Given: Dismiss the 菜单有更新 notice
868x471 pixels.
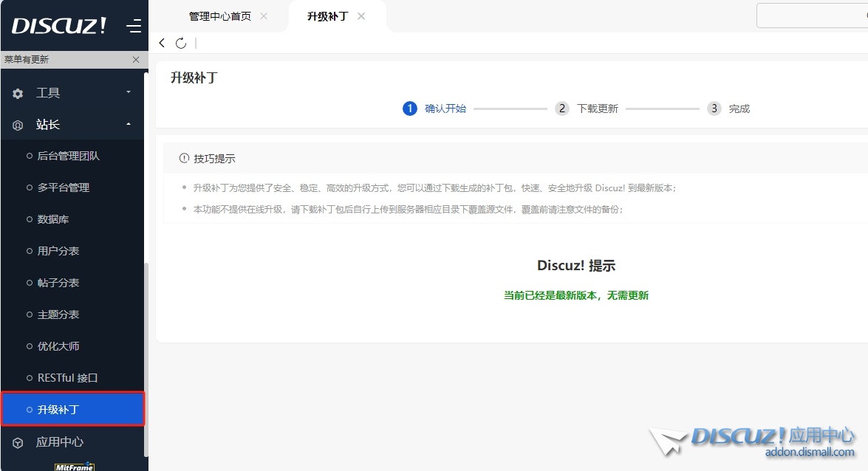Looking at the screenshot, I should tap(135, 60).
